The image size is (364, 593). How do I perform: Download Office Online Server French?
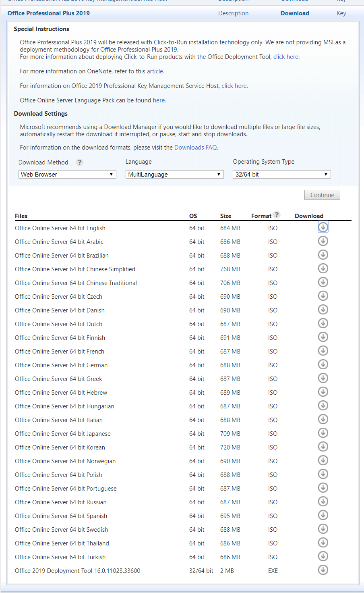[323, 351]
